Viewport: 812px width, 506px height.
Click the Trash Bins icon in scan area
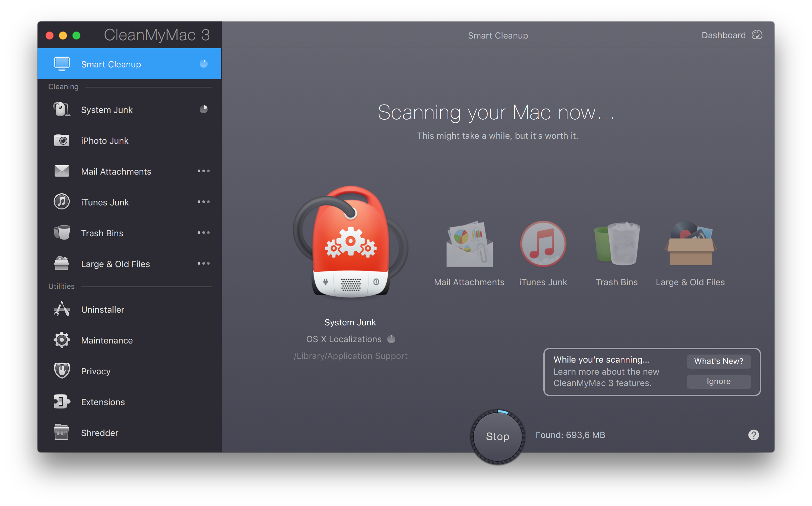pos(617,244)
